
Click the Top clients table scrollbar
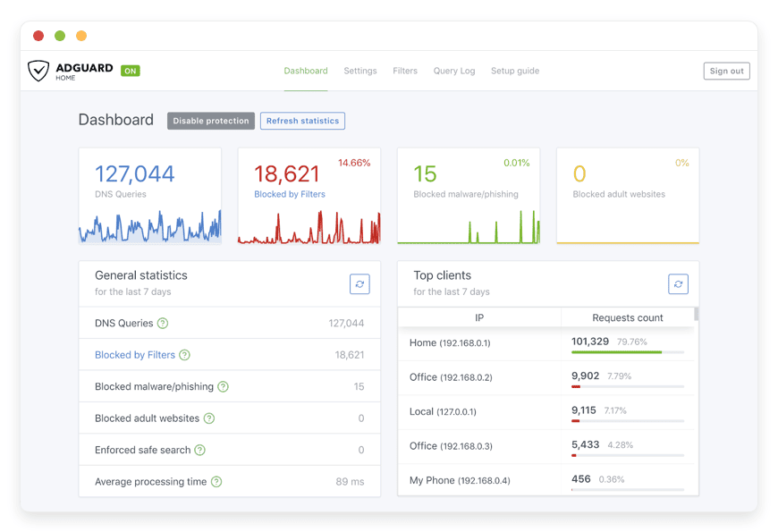[696, 314]
